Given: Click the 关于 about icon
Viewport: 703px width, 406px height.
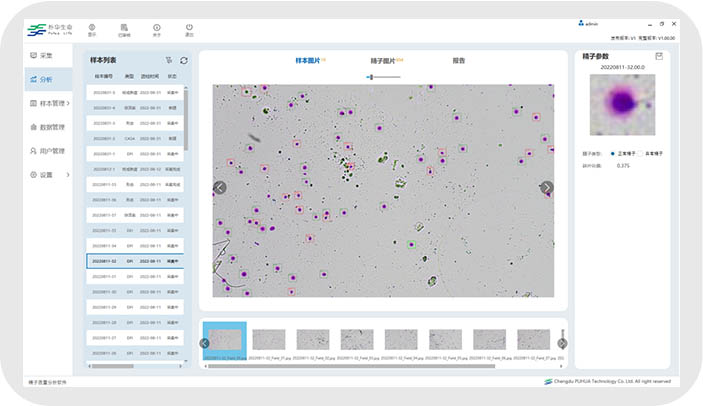Looking at the screenshot, I should [156, 29].
